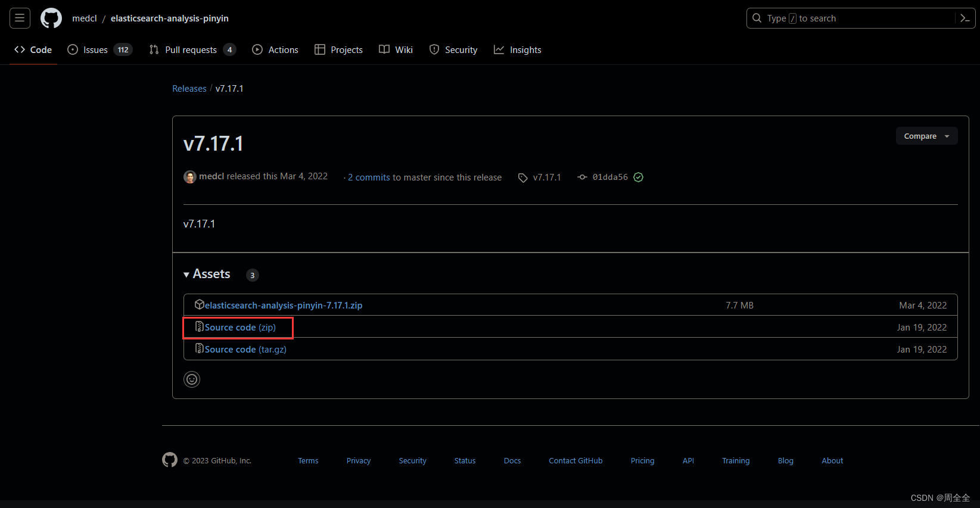The height and width of the screenshot is (508, 980).
Task: Open the medcl owner profile link
Action: click(85, 18)
